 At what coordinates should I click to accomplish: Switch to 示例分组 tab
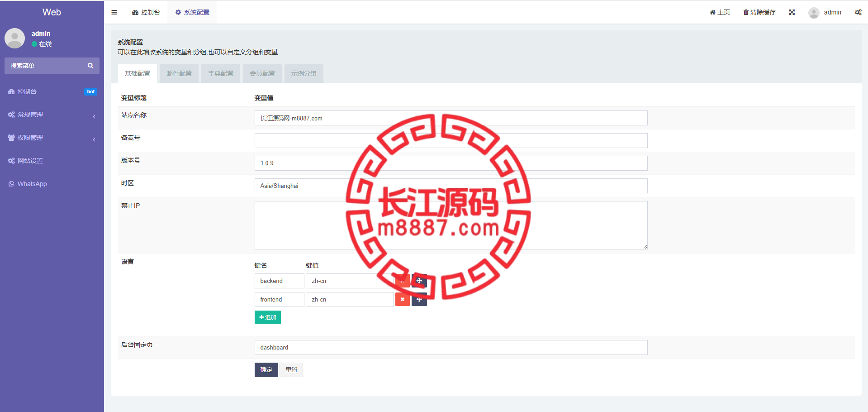[x=304, y=73]
